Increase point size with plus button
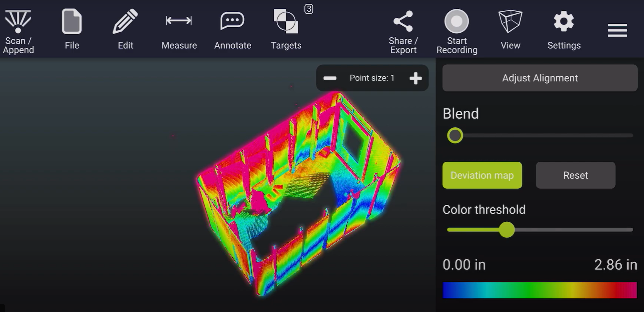This screenshot has width=644, height=312. click(415, 78)
